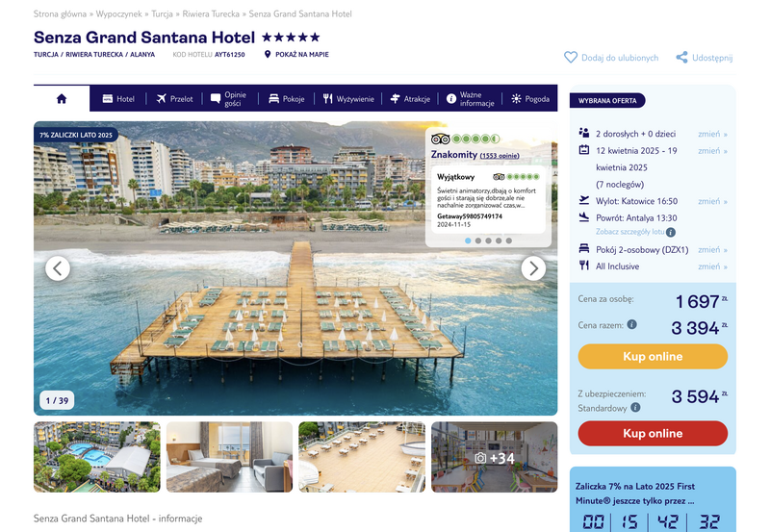This screenshot has height=532, width=770.
Task: Open flight details info icon
Action: pos(671,232)
